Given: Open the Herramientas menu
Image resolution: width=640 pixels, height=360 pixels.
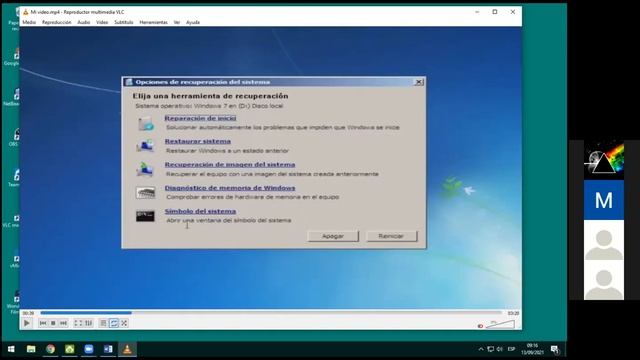Looking at the screenshot, I should pos(153,22).
